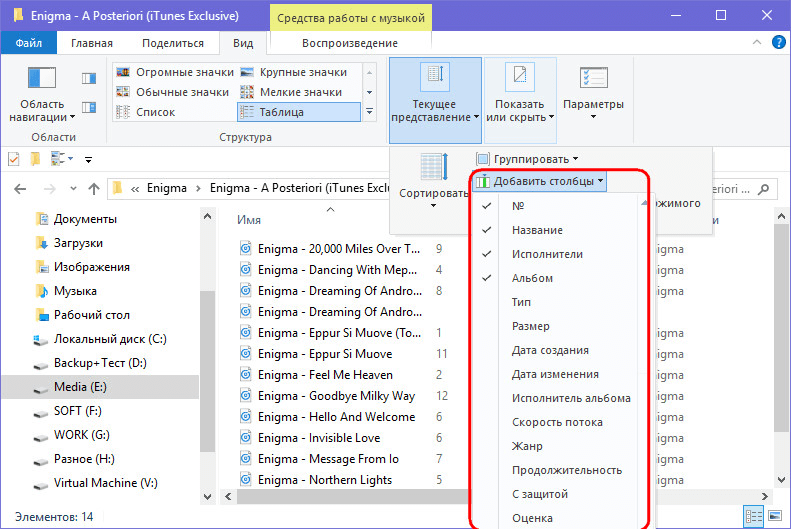Switch to the Поделиться ribbon tab
Image resolution: width=791 pixels, height=529 pixels.
click(173, 43)
